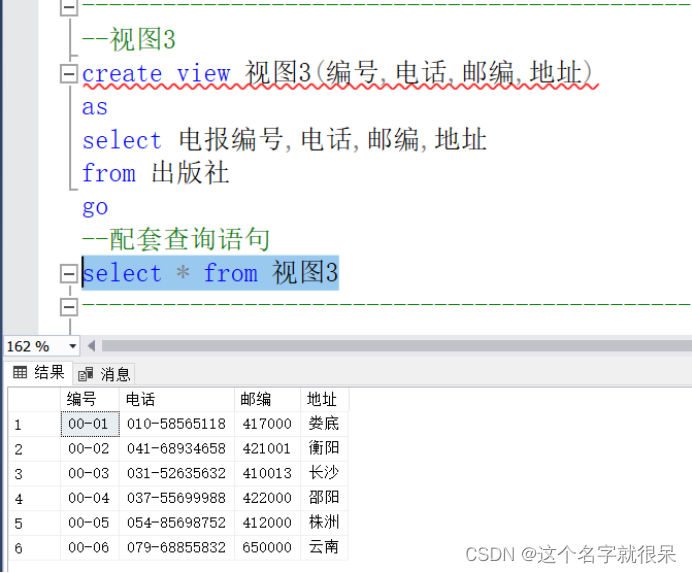Click the 'from 出版社' code line

(155, 173)
